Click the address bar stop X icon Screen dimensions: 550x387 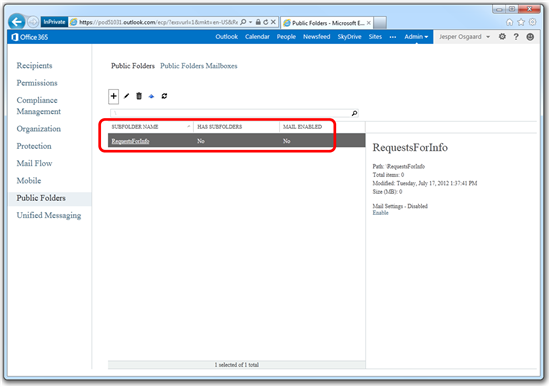[x=273, y=22]
